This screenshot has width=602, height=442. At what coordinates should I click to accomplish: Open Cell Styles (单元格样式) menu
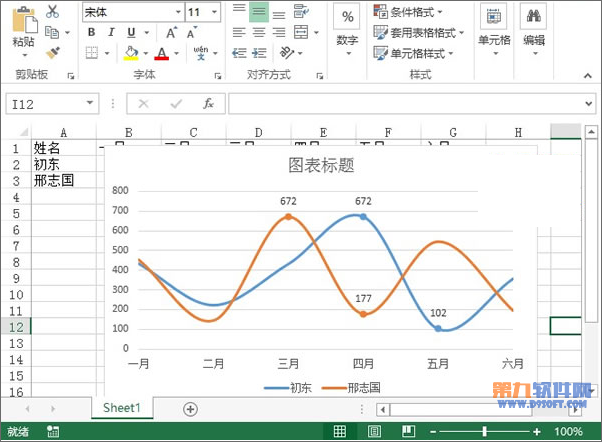click(412, 53)
